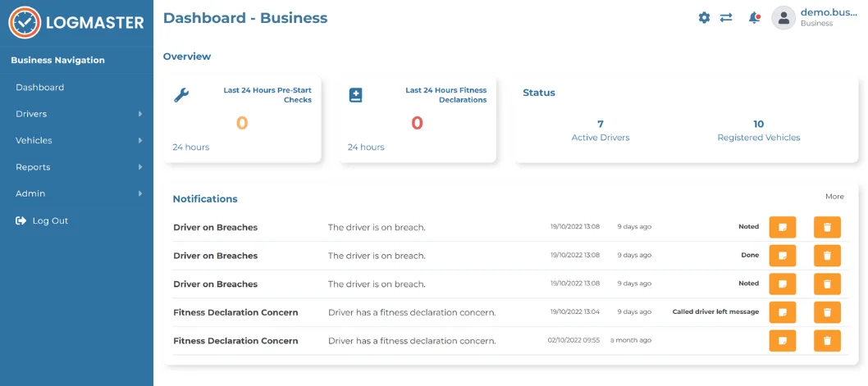Go to Dashboard in sidebar
The width and height of the screenshot is (868, 386).
pos(40,88)
